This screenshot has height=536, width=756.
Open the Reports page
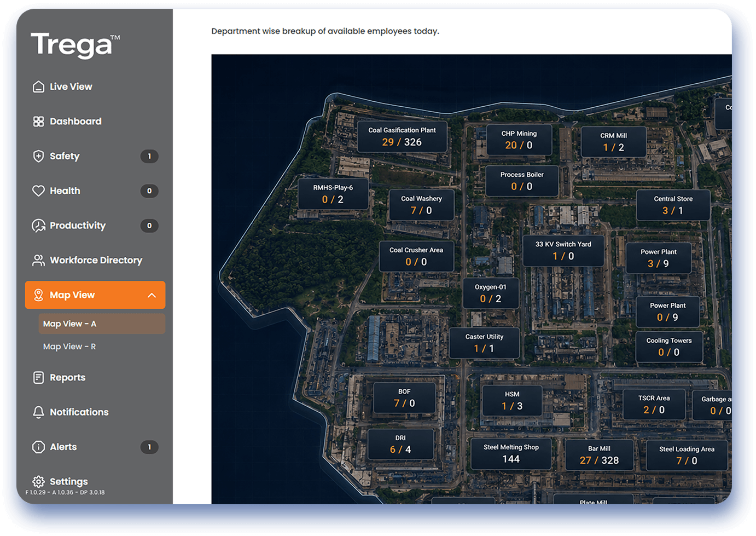tap(95, 377)
